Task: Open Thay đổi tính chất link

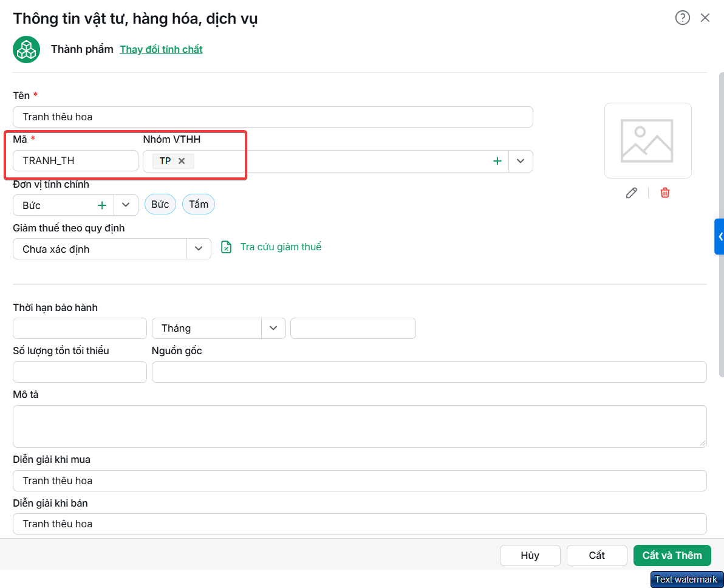Action: pyautogui.click(x=161, y=49)
